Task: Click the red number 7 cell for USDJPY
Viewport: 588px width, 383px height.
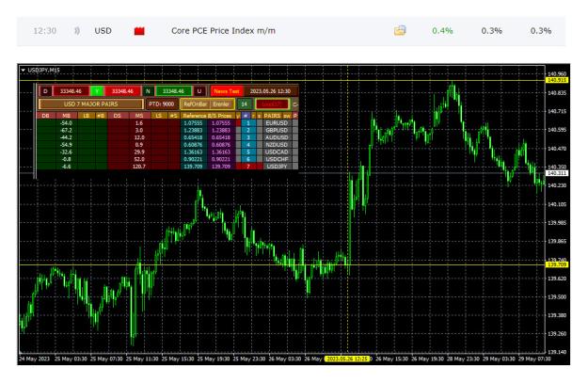Action: (x=248, y=167)
